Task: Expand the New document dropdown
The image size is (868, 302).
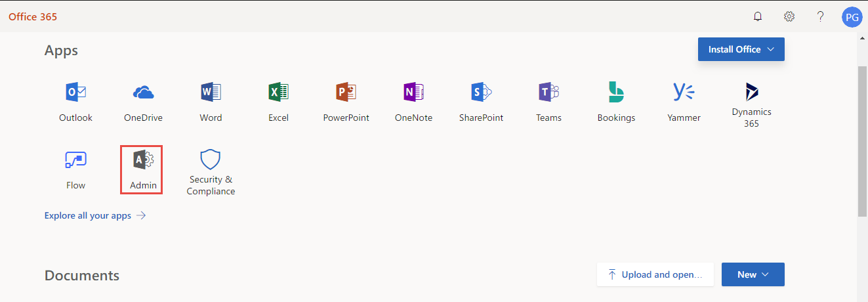Action: pyautogui.click(x=753, y=274)
